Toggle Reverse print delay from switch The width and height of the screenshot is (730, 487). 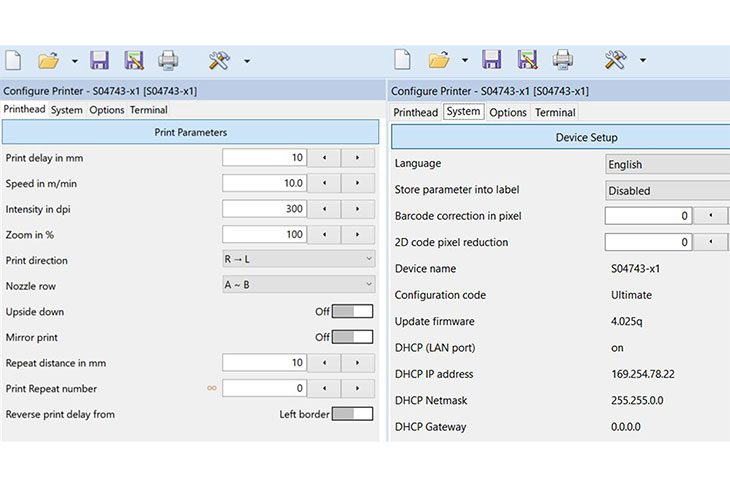click(x=352, y=414)
